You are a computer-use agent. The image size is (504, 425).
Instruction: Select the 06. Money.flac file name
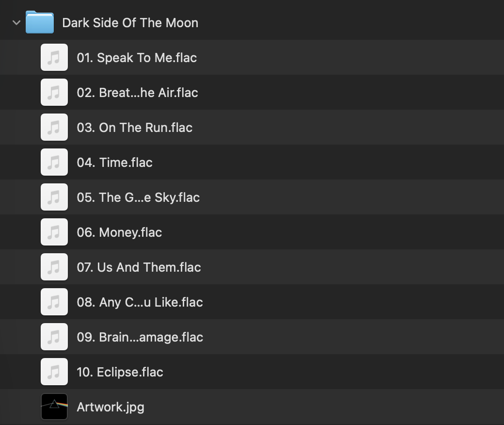119,232
